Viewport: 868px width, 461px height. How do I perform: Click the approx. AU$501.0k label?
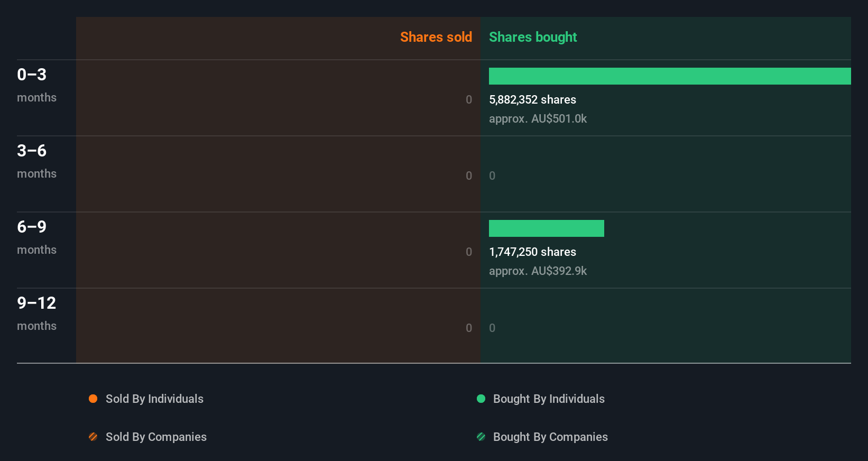click(x=538, y=118)
